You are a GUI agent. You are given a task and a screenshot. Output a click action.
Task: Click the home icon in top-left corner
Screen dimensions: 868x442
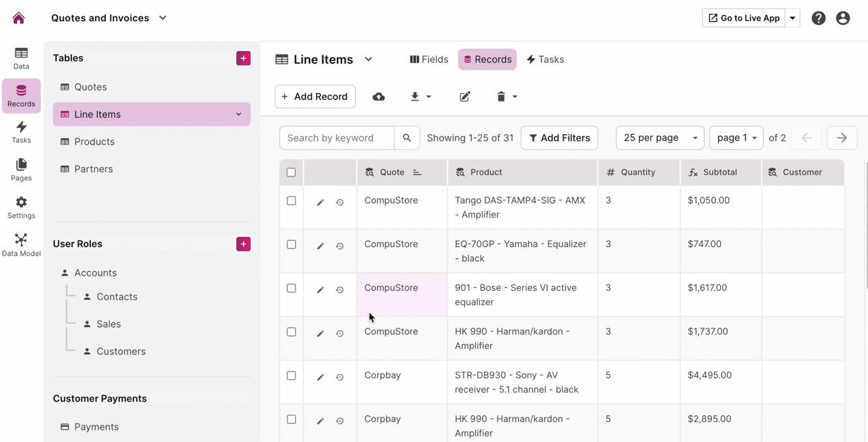click(18, 18)
